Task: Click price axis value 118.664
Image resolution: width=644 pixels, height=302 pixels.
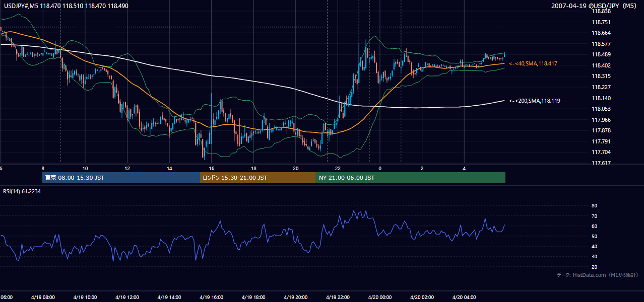Action: 601,33
